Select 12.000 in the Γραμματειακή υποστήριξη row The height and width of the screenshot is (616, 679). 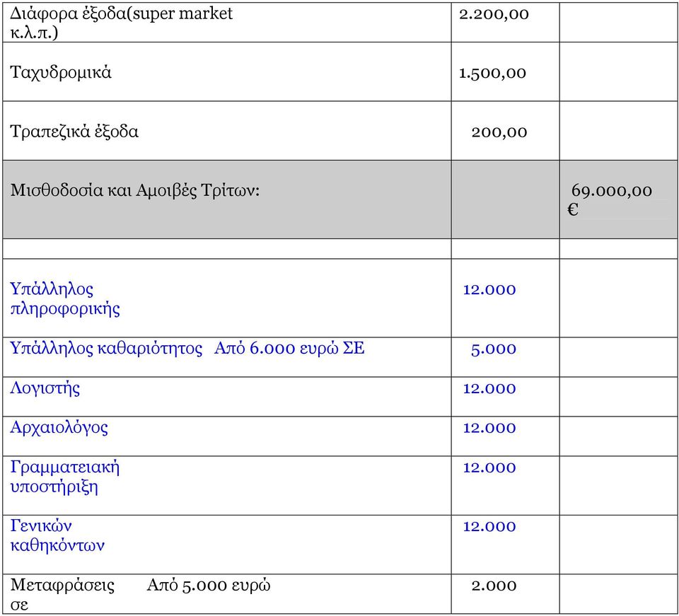489,467
